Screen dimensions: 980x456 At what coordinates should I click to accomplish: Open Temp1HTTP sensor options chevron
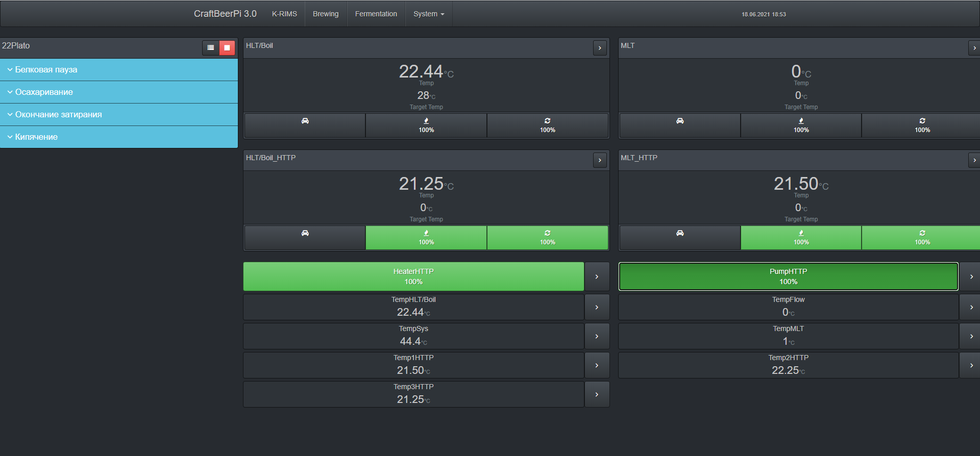tap(597, 365)
